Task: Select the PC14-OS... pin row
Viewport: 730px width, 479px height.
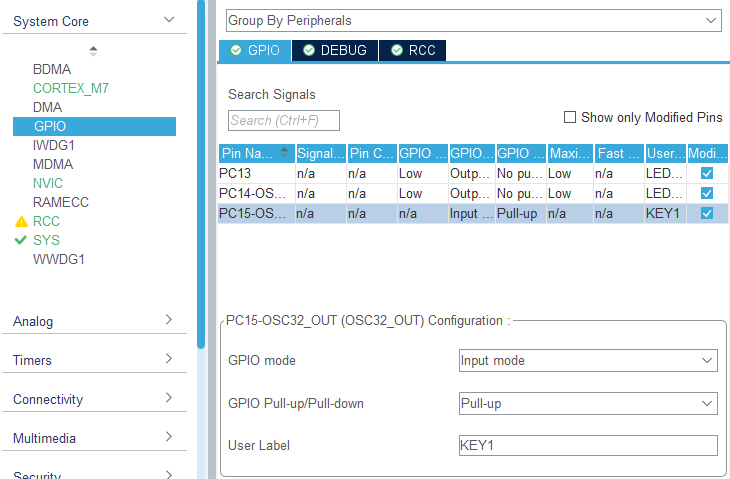Action: (473, 193)
